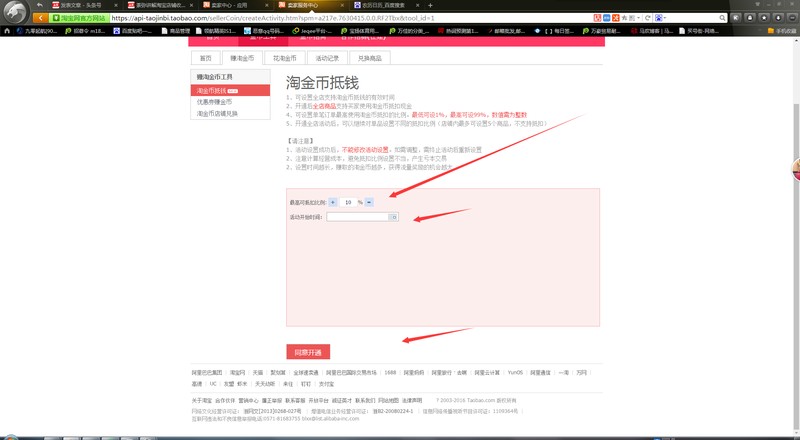The width and height of the screenshot is (800, 440).
Task: Open the 支付宝 footer link
Action: 327,384
